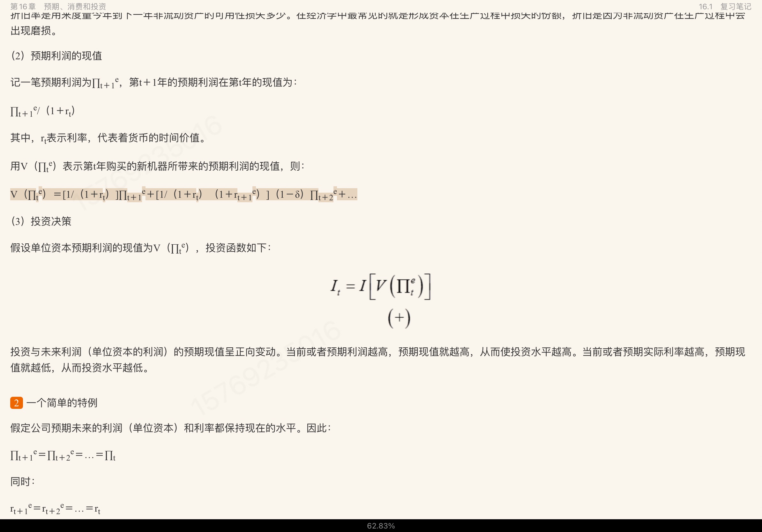Click the chapter title 第16章 in header

[23, 6]
